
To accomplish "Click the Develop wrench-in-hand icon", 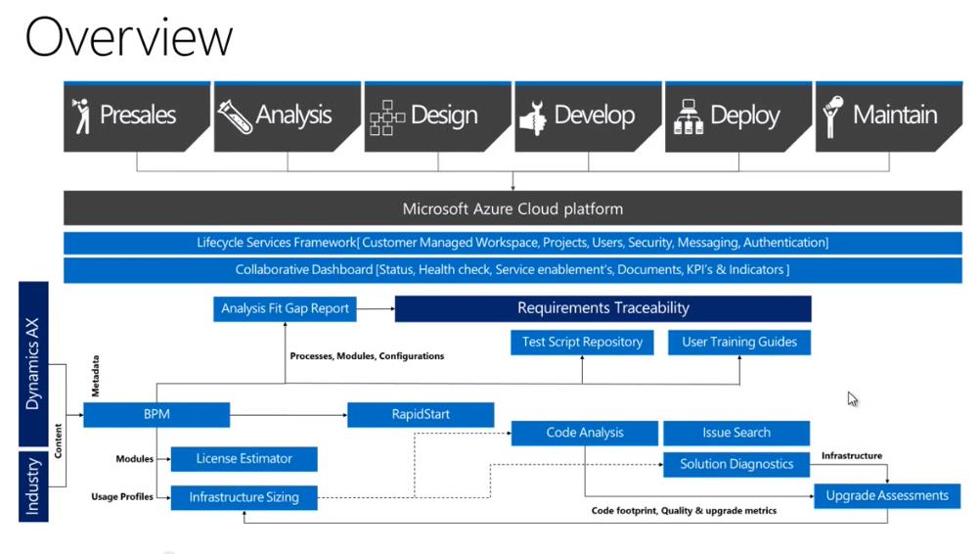I will 533,118.
